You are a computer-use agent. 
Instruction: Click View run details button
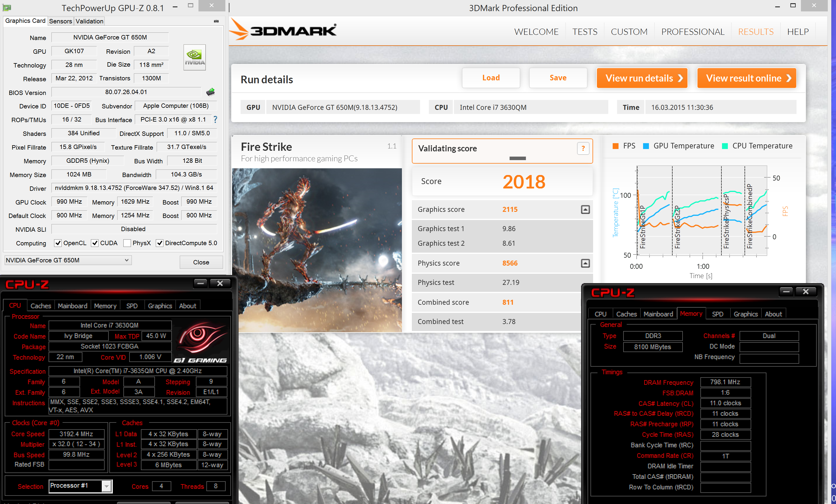(642, 78)
